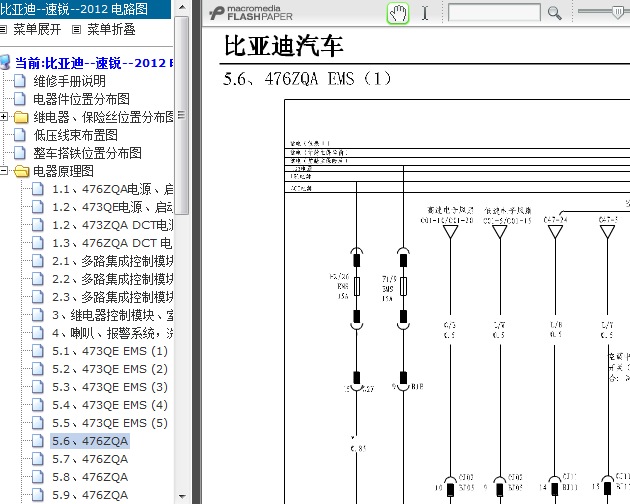Open 2.1、多路集成控制模块 diagram
Image resolution: width=630 pixels, height=504 pixels.
[x=112, y=261]
